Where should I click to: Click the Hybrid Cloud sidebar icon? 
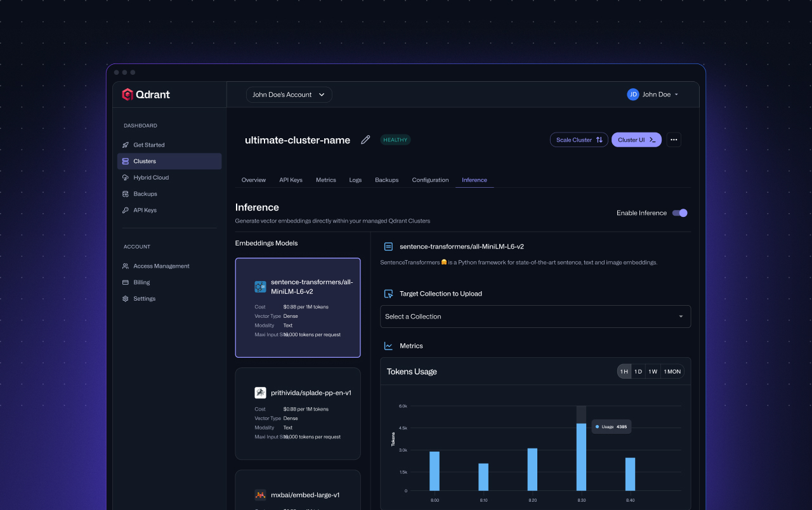click(x=126, y=178)
